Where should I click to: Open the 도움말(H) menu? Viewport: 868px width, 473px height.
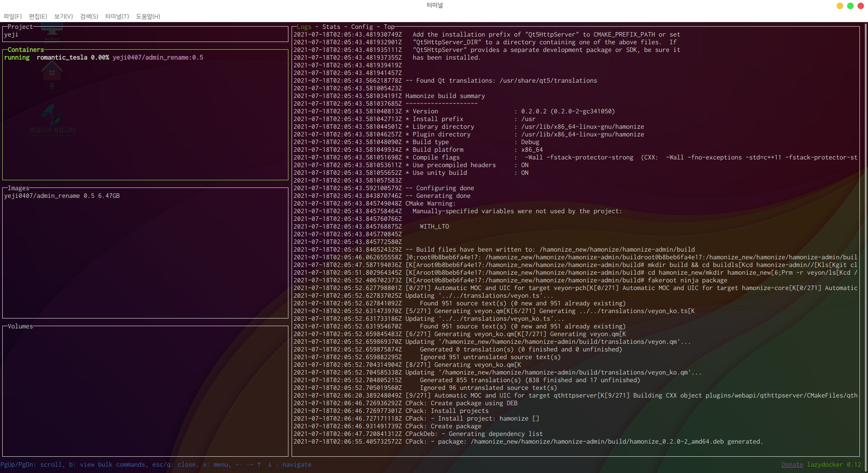148,16
